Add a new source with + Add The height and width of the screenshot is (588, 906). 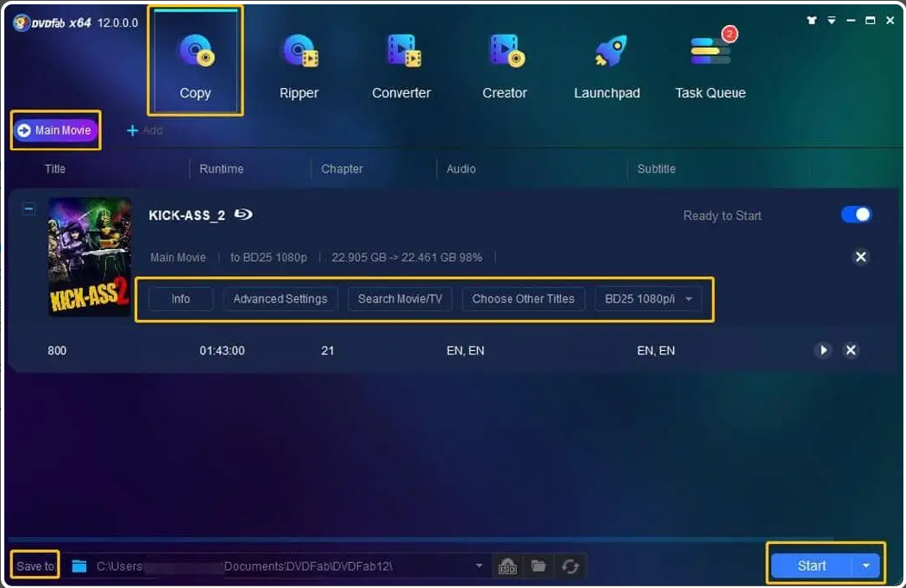coord(144,130)
